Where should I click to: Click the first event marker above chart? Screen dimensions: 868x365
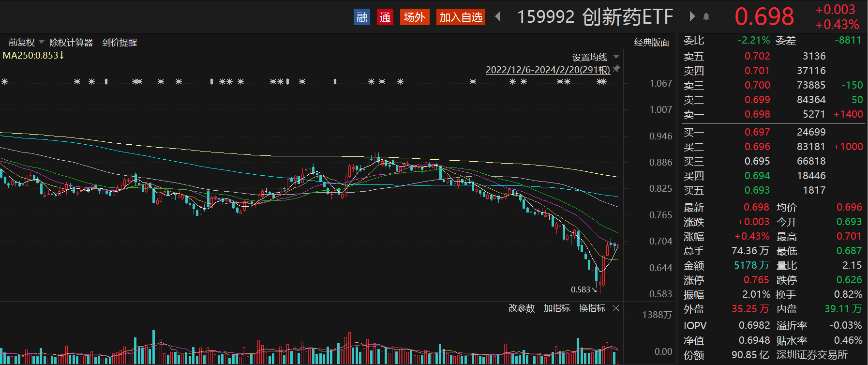[x=5, y=82]
